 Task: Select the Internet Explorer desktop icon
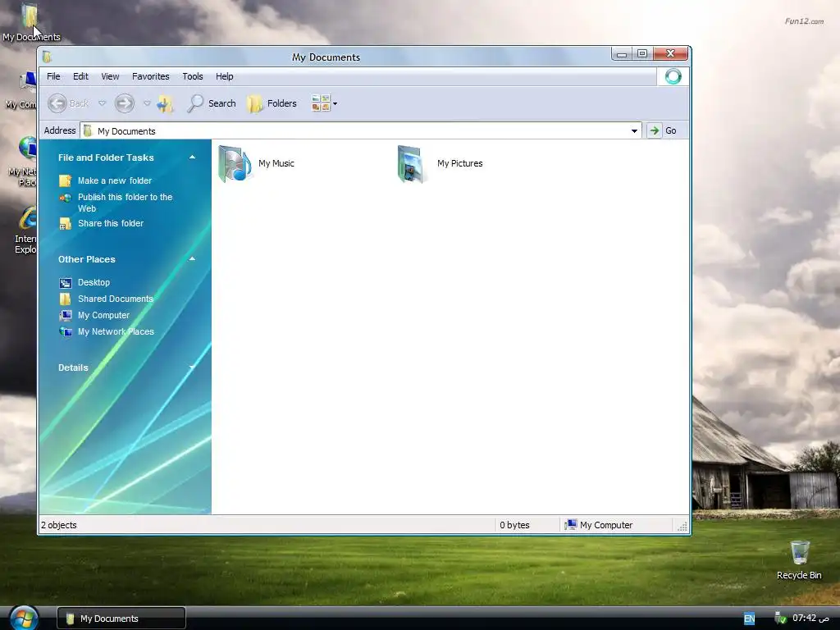point(25,230)
